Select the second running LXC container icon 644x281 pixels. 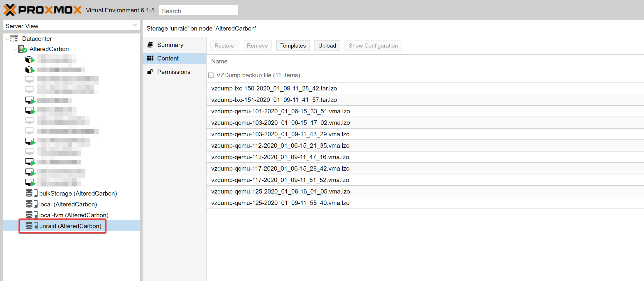point(30,70)
